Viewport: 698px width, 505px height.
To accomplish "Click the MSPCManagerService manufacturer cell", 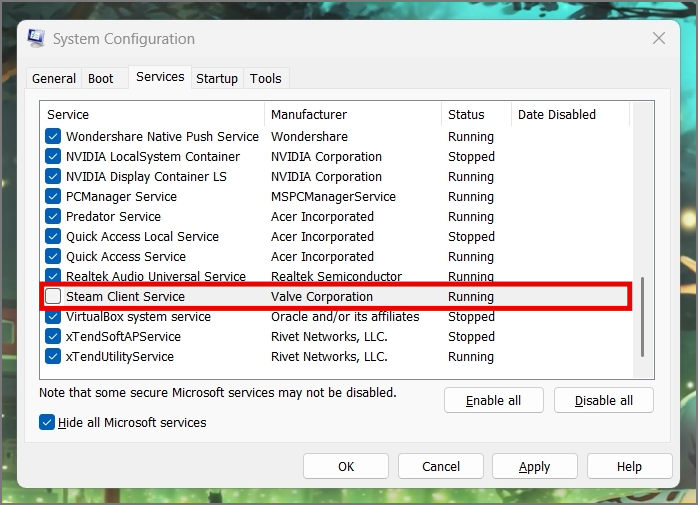I will 333,197.
